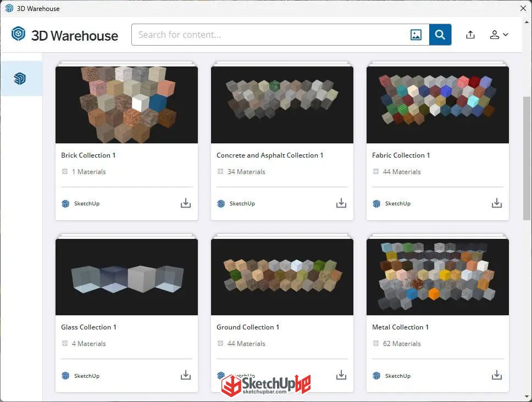Screen dimensions: 532x402
Task: Click the materials icon beside '62 Materials'
Action: coord(376,343)
